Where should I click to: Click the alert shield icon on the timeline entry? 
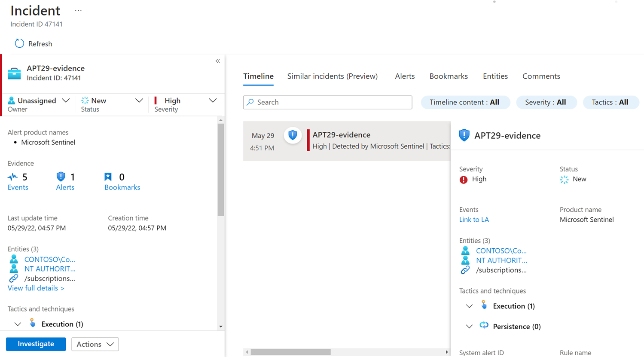(x=293, y=135)
